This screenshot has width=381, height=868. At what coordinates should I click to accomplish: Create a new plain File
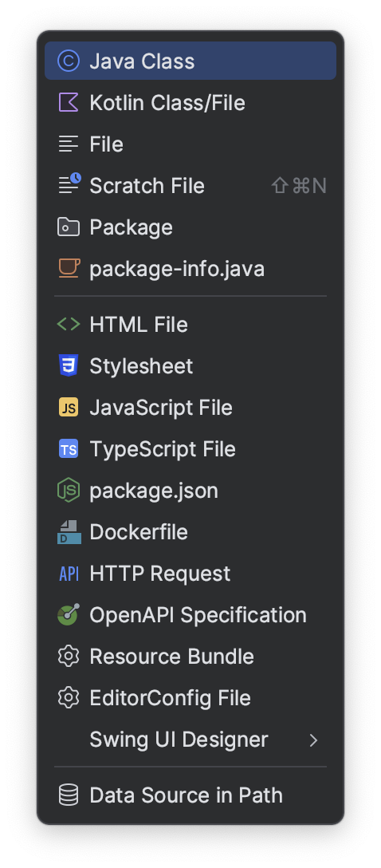tap(190, 144)
